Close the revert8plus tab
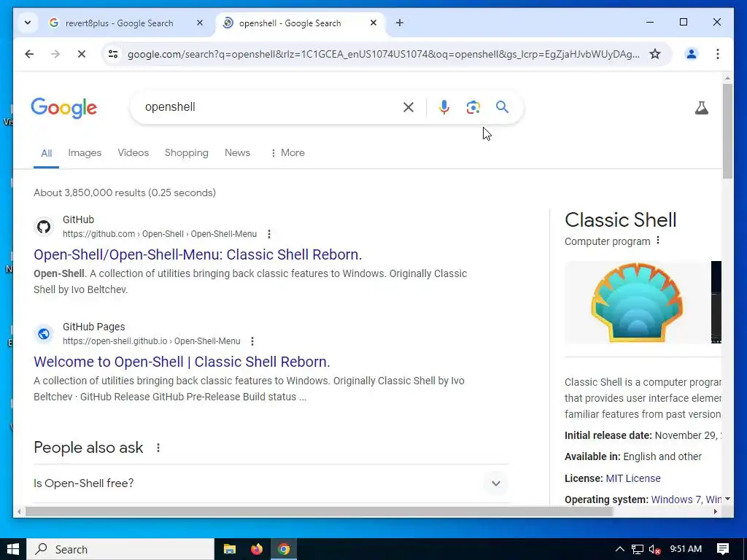Image resolution: width=747 pixels, height=560 pixels. click(x=200, y=23)
